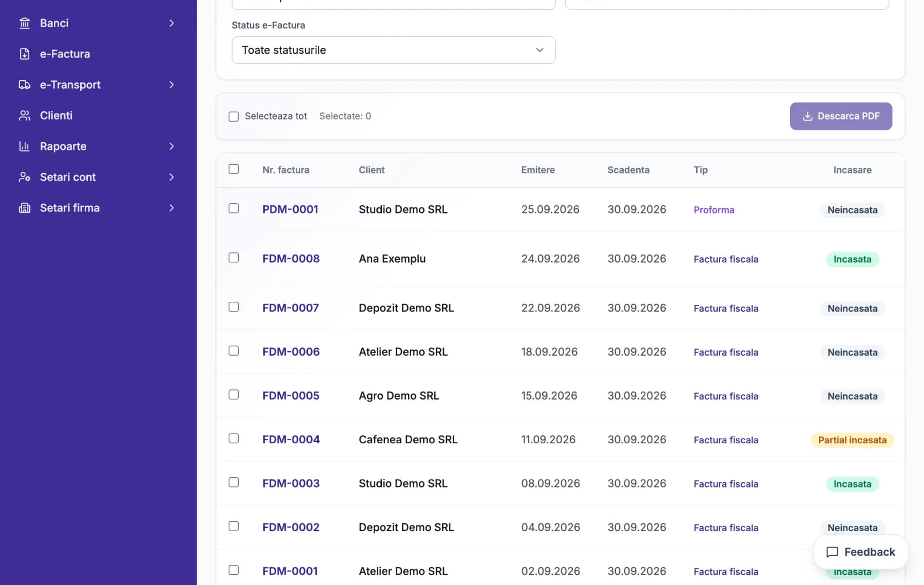The width and height of the screenshot is (924, 585).
Task: Click the Setari firma building icon
Action: click(25, 208)
